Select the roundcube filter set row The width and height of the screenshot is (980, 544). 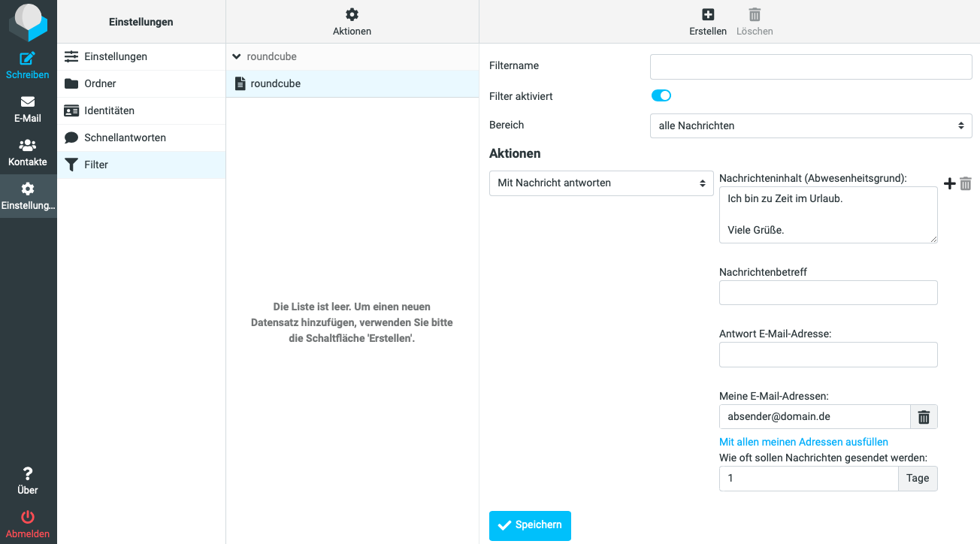click(x=352, y=83)
